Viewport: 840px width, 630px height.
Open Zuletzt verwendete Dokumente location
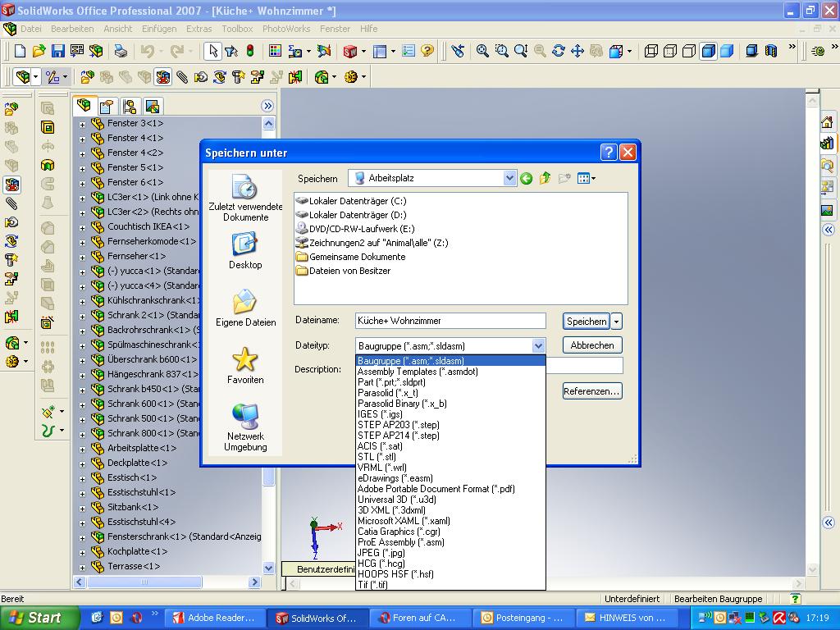pos(245,197)
